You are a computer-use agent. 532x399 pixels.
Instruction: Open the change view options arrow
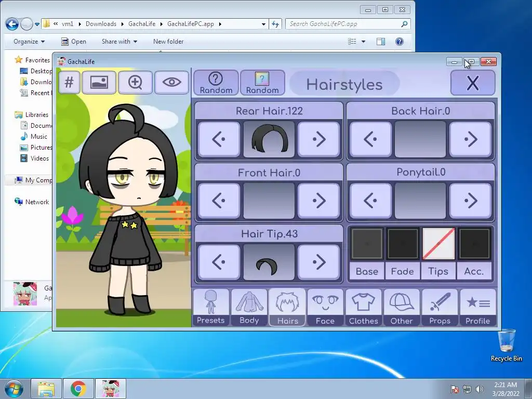click(363, 42)
